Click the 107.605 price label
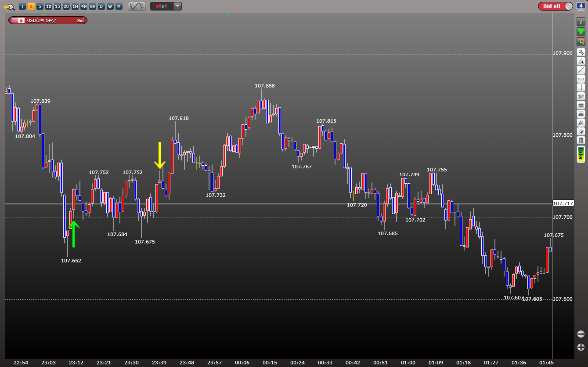The height and width of the screenshot is (367, 588). pos(532,299)
